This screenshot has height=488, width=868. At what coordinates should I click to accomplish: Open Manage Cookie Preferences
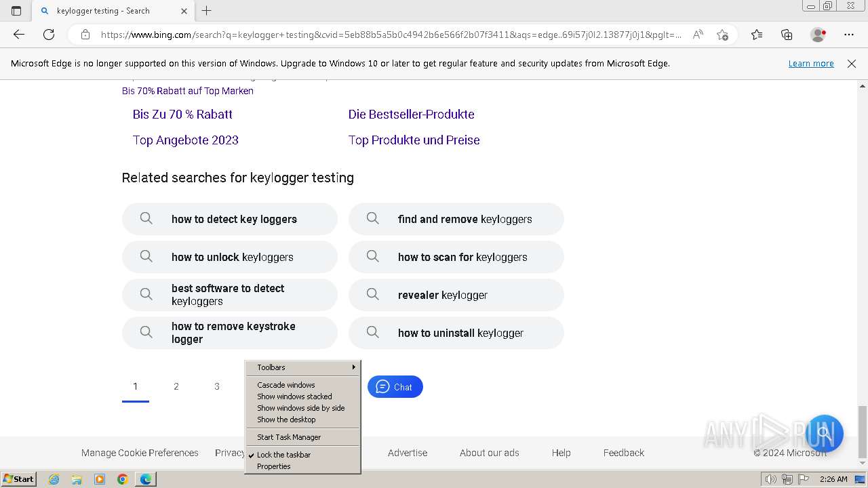[140, 453]
